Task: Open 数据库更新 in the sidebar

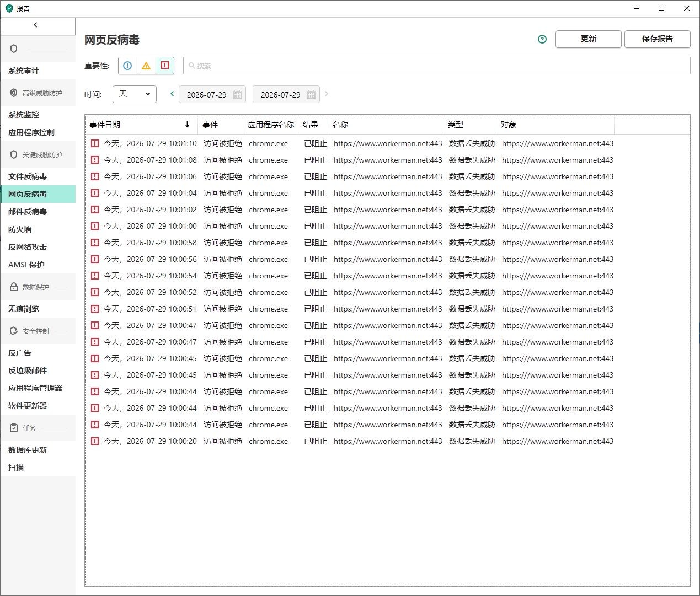Action: 38,450
